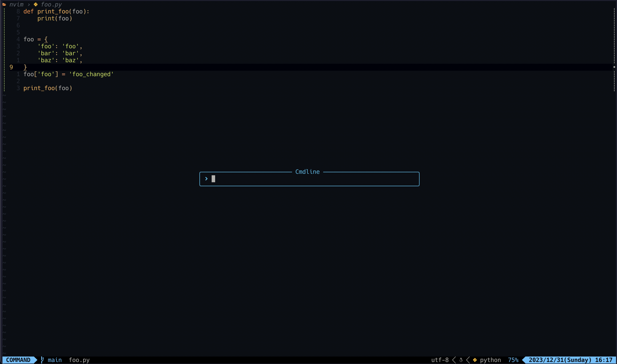Click the main branch name in the statusline
The image size is (617, 364).
pyautogui.click(x=55, y=360)
